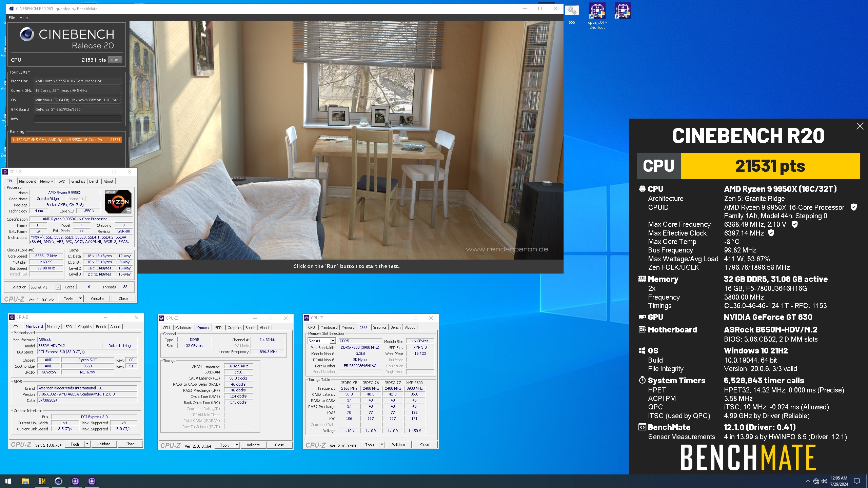This screenshot has height=488, width=868.
Task: Open the Cinebench File menu
Action: click(12, 18)
